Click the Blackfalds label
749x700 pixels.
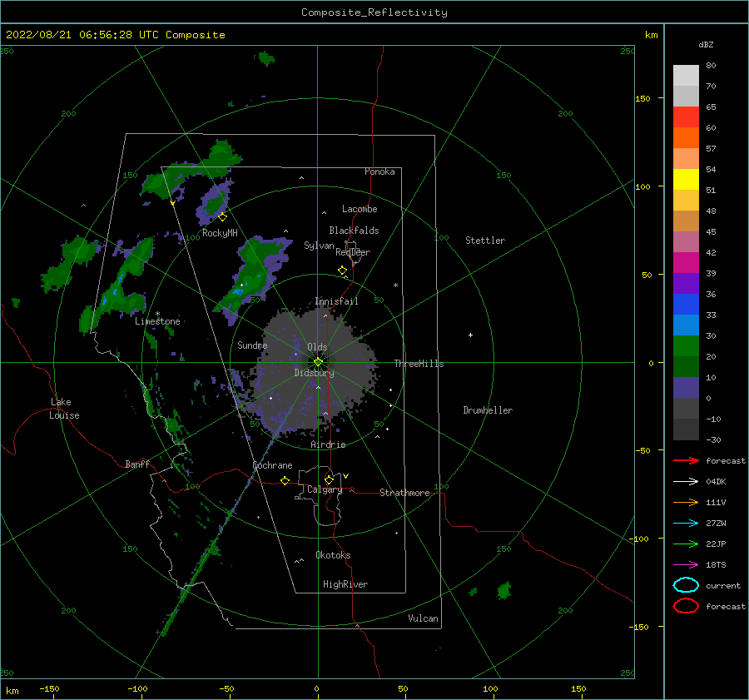click(354, 231)
